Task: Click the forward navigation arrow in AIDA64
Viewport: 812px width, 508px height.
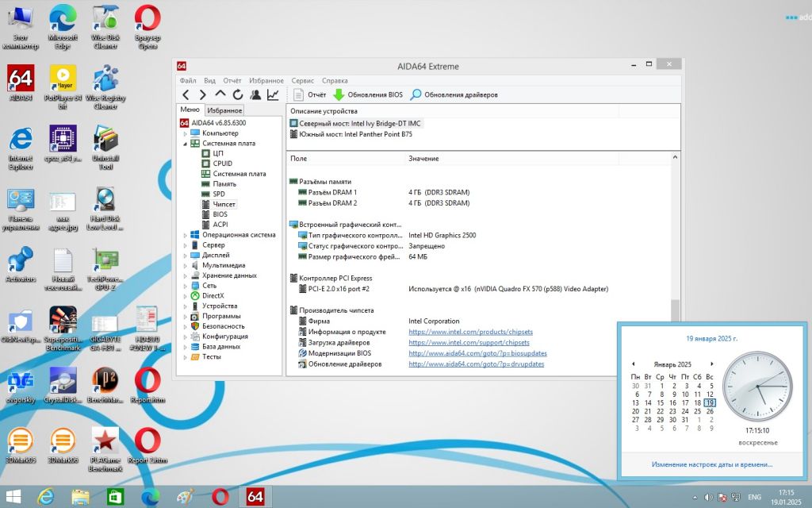Action: click(203, 95)
